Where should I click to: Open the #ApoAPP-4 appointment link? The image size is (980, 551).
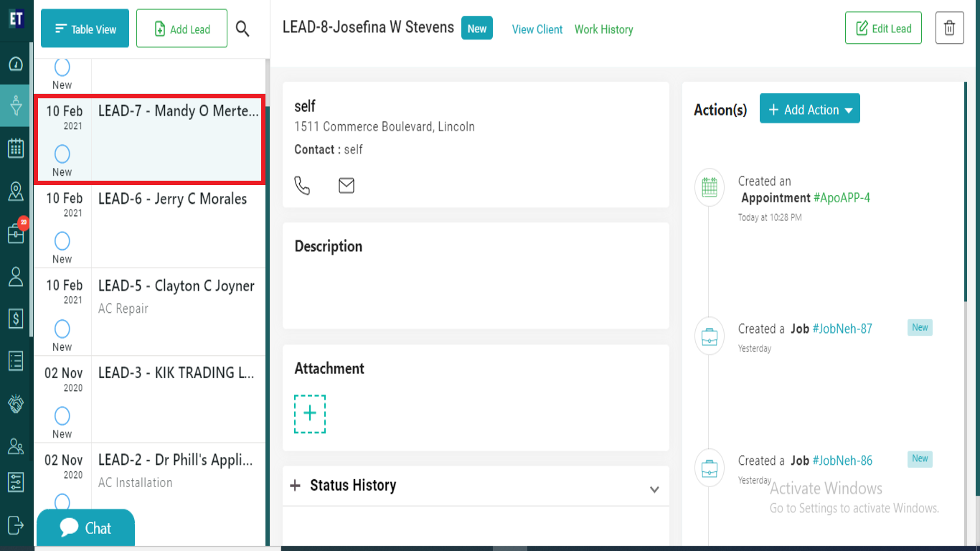click(x=842, y=197)
